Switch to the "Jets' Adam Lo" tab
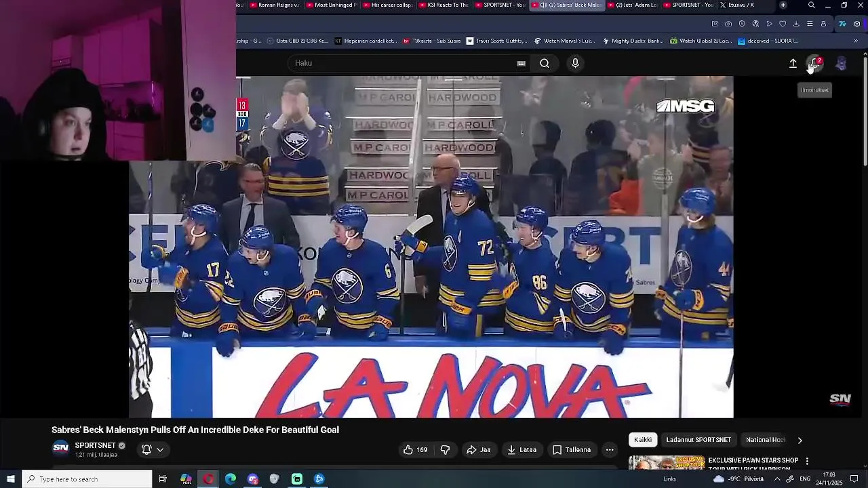The height and width of the screenshot is (488, 868). (x=632, y=5)
